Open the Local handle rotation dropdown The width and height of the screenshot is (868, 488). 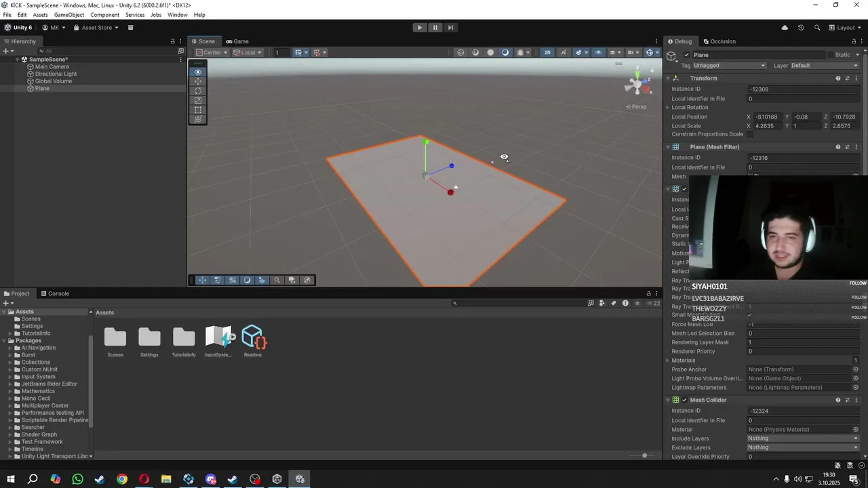click(x=248, y=52)
